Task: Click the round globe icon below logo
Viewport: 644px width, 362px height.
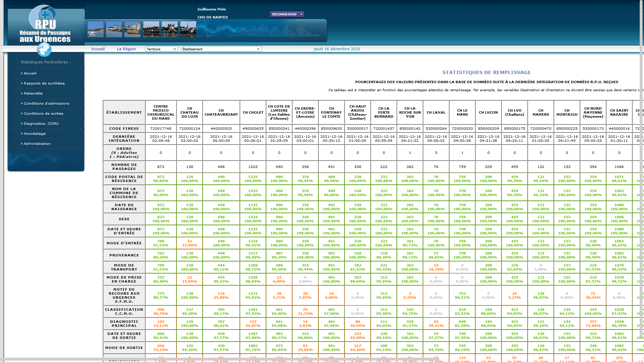Action: pyautogui.click(x=44, y=50)
